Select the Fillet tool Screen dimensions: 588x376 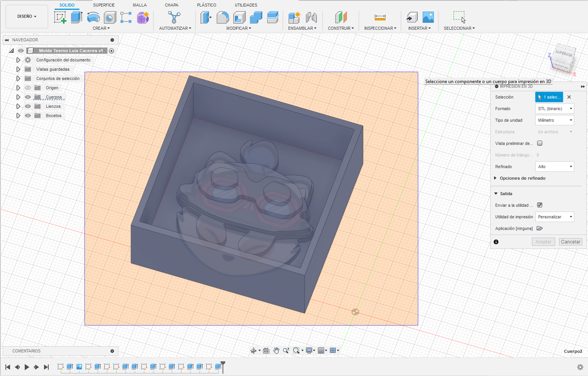click(x=223, y=17)
